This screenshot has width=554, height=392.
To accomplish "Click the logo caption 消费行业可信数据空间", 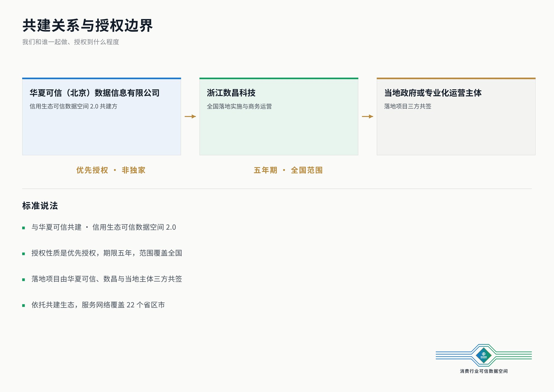I will tap(484, 371).
